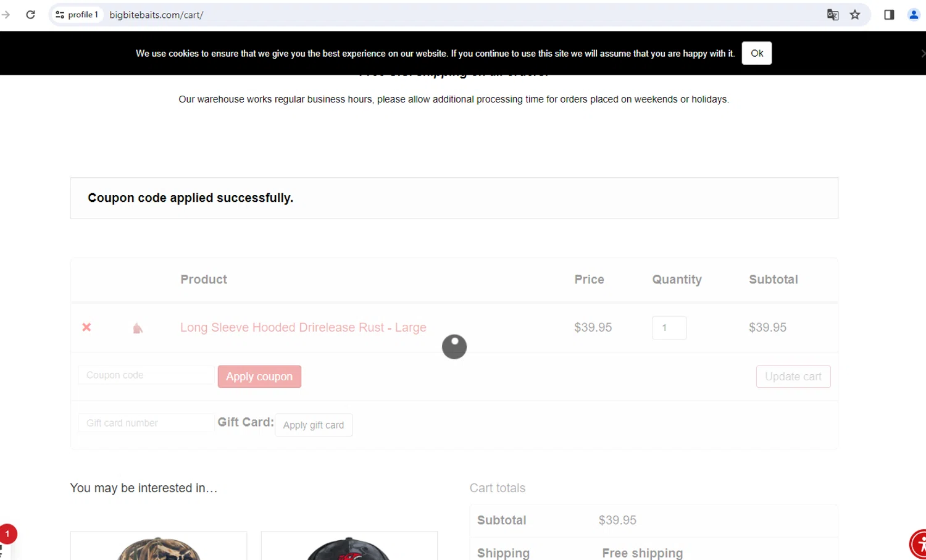The image size is (926, 560).
Task: Focus the Gift card number field
Action: coord(146,423)
